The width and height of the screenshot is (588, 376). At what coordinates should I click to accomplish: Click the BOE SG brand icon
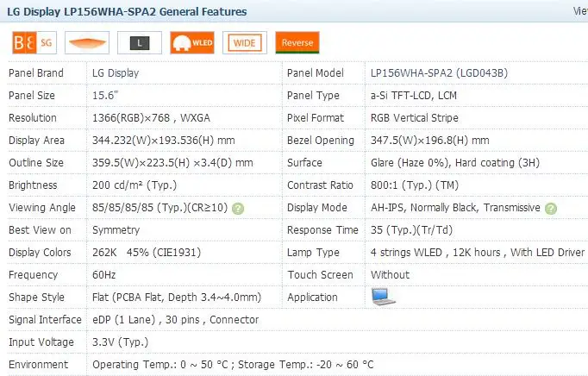pyautogui.click(x=34, y=43)
